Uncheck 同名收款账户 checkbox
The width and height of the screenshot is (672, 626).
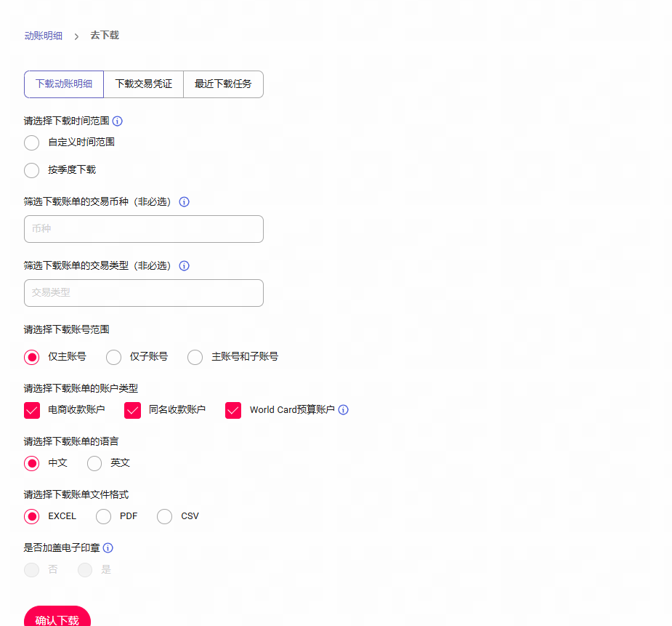click(x=133, y=410)
